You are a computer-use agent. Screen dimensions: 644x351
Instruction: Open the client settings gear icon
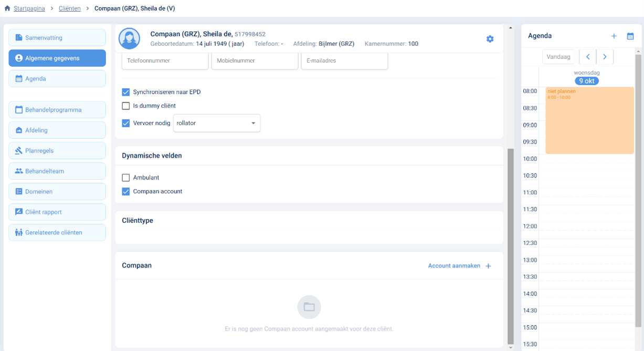490,39
